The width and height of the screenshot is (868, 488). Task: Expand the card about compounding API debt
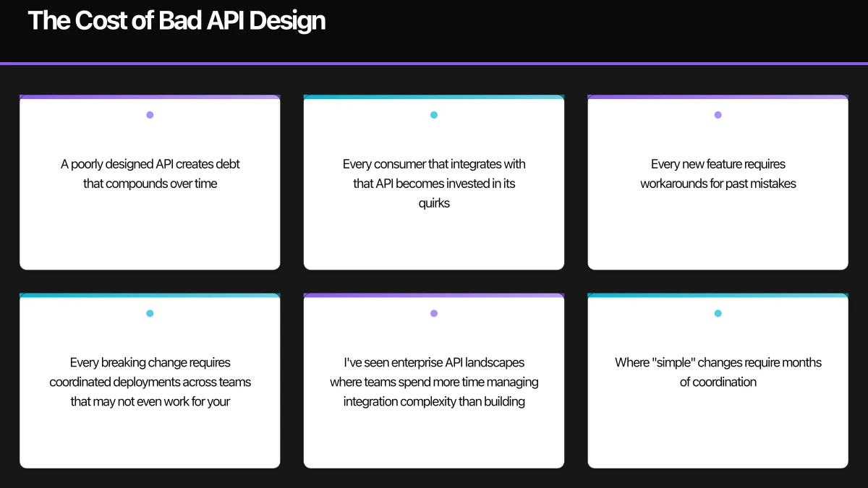click(150, 182)
